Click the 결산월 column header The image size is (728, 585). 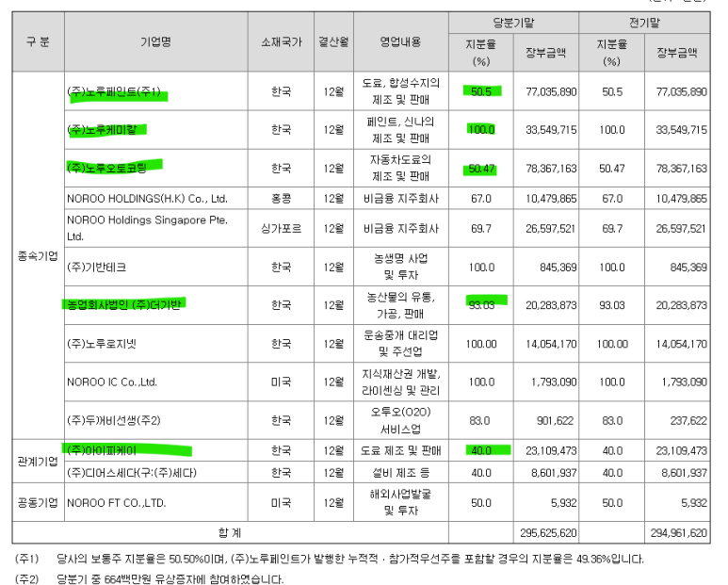(x=333, y=41)
